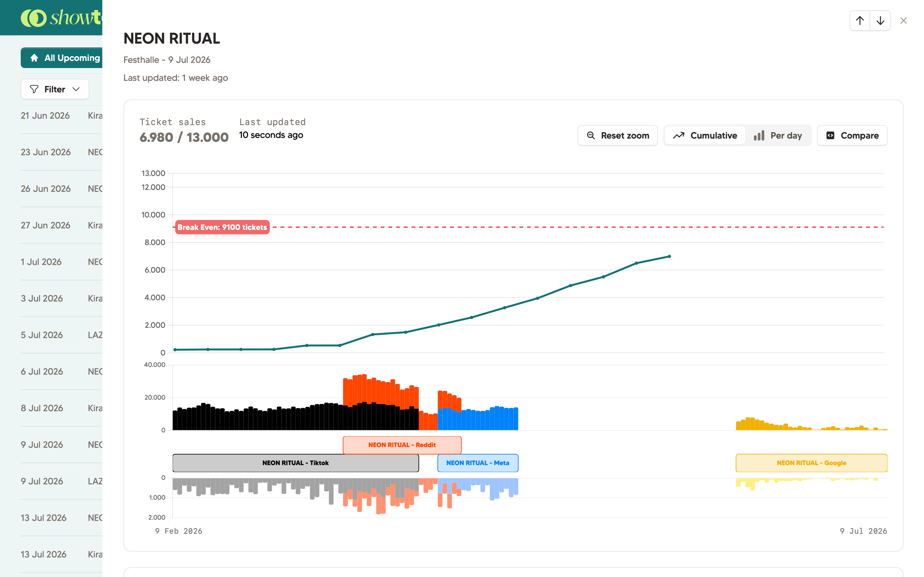Open the 5 Jul 2026 LAZ event row
Screen dimensions: 924x577
tap(61, 335)
